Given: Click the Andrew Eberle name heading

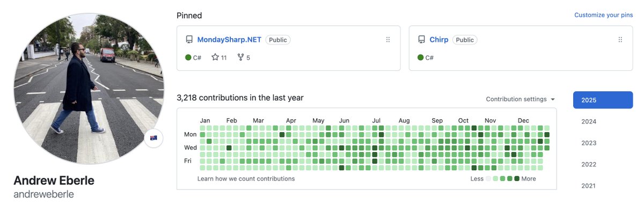Looking at the screenshot, I should point(54,180).
